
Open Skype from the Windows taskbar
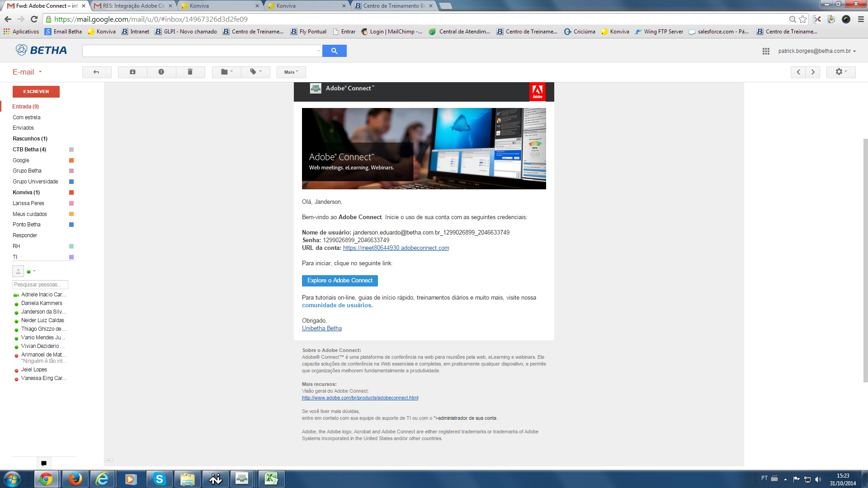click(159, 479)
